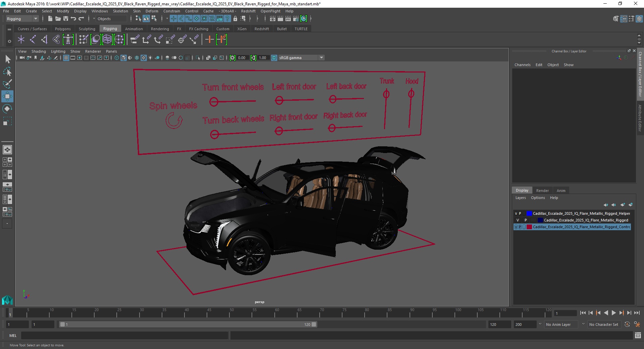The height and width of the screenshot is (349, 644).
Task: Open Render Settings icon
Action: tap(296, 19)
